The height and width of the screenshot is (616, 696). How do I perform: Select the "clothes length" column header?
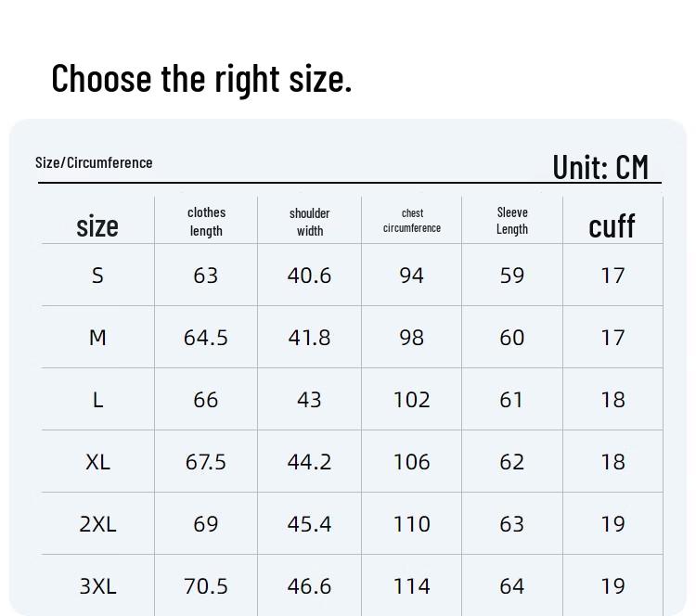[206, 222]
